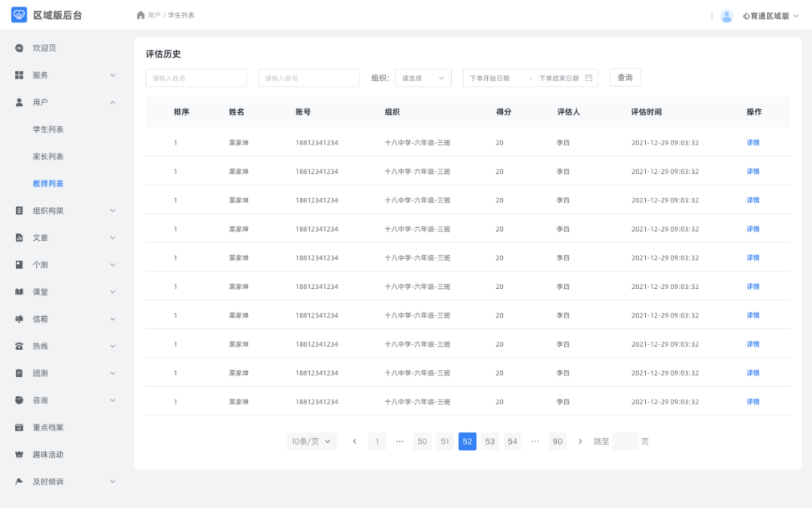Click the 得分 column header
This screenshot has height=508, width=812.
click(x=503, y=112)
